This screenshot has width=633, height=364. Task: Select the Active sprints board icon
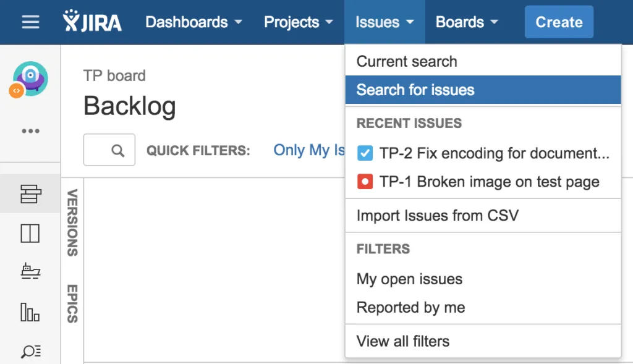(29, 233)
